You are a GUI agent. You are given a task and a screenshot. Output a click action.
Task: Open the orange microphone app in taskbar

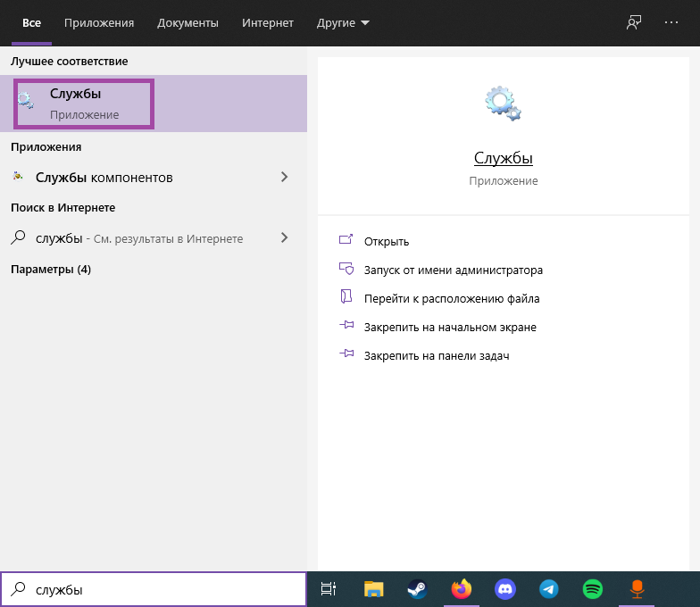pyautogui.click(x=637, y=589)
